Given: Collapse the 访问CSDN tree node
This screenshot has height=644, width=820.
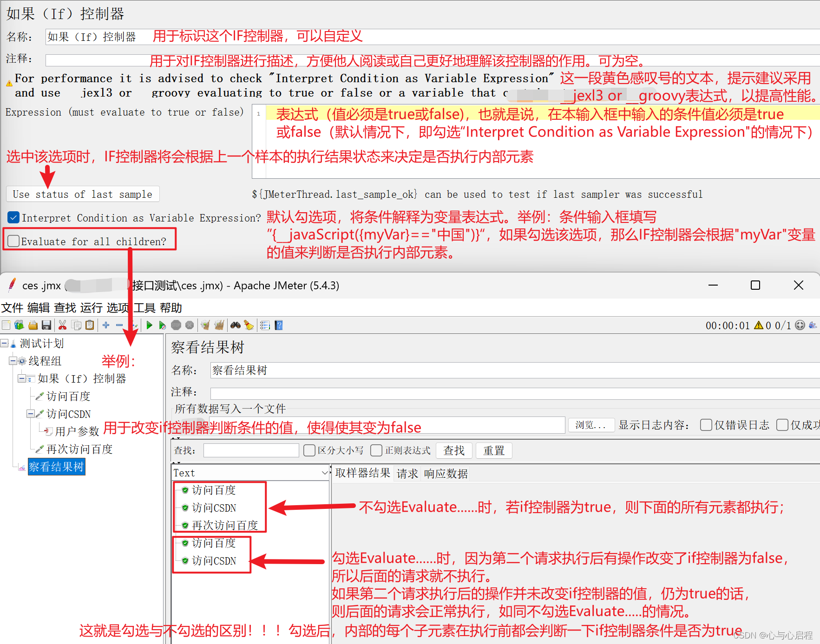Looking at the screenshot, I should point(30,414).
